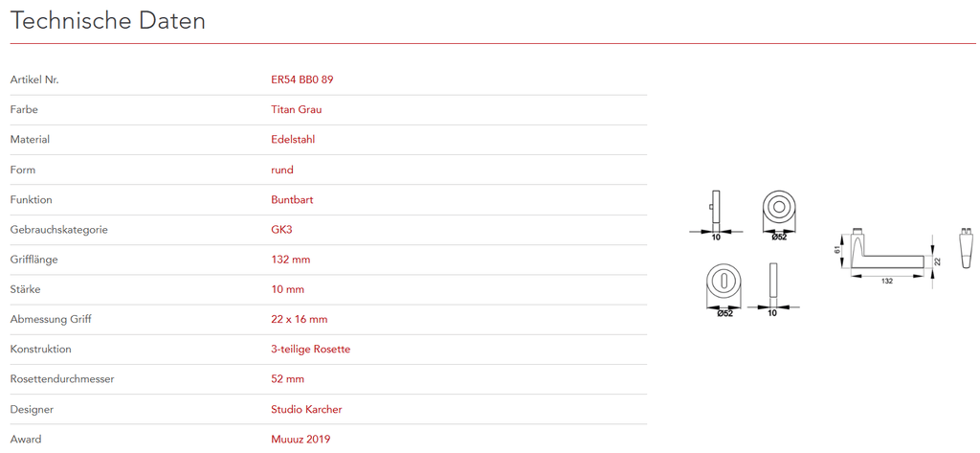The image size is (980, 453).
Task: Select the Buntbart function value
Action: coord(292,200)
